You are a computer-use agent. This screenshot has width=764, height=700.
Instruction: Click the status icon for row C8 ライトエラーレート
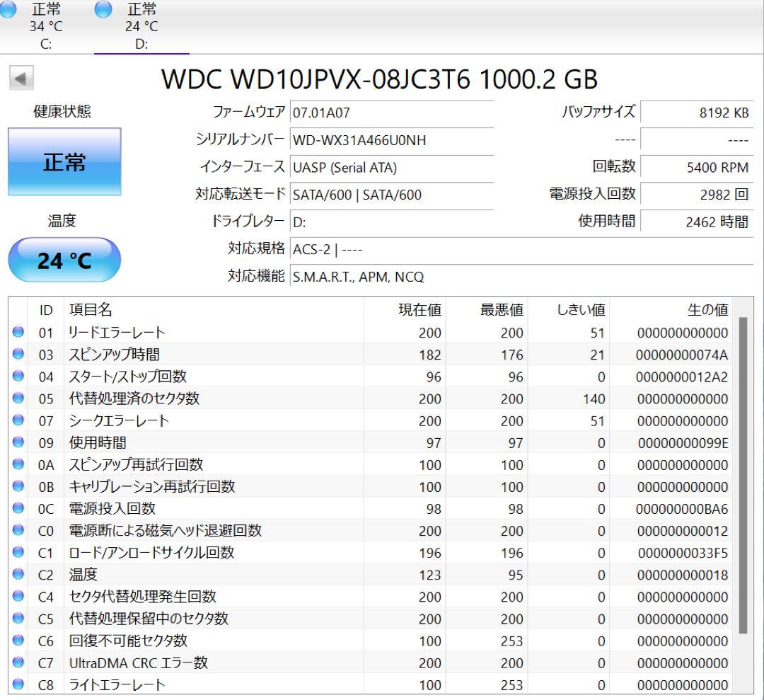click(x=18, y=684)
